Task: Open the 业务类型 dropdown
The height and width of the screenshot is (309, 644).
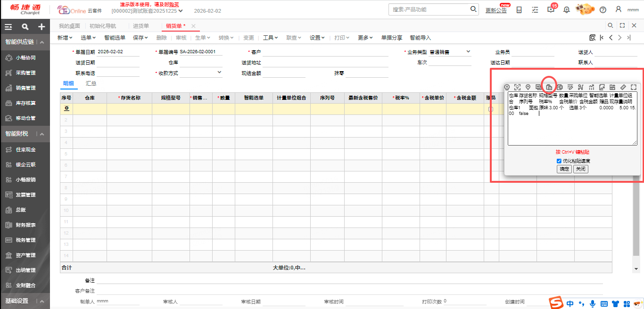Action: (x=468, y=51)
